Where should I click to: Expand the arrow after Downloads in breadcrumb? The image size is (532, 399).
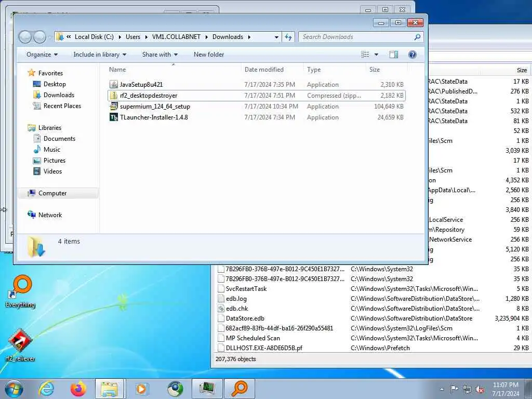pyautogui.click(x=249, y=37)
